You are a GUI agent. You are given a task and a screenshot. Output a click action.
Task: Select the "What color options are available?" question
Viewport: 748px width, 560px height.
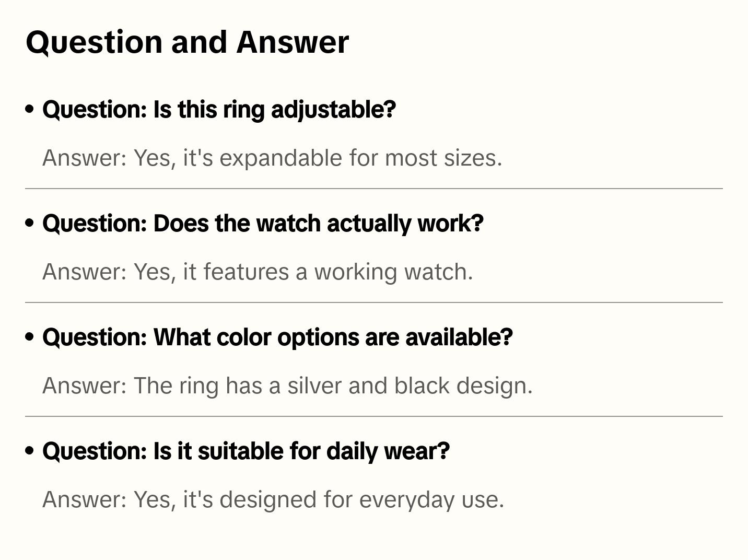pos(277,337)
